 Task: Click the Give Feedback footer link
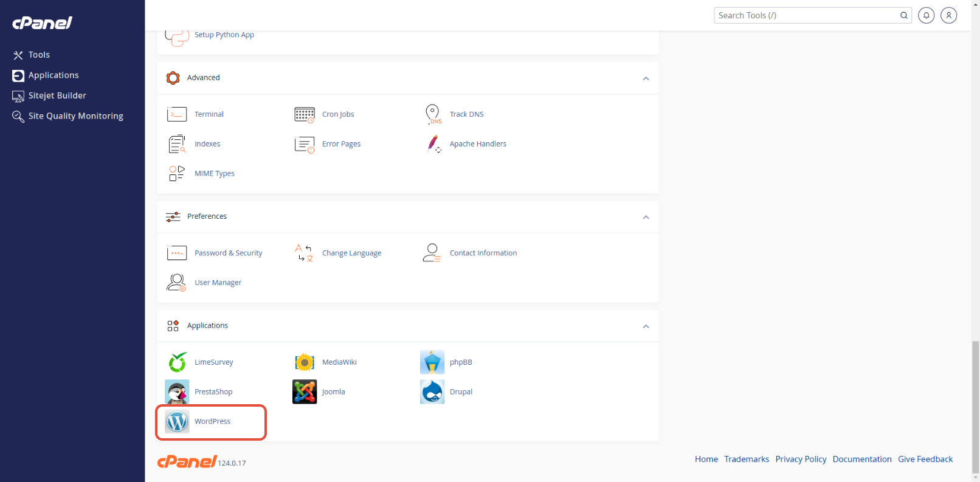(x=925, y=459)
